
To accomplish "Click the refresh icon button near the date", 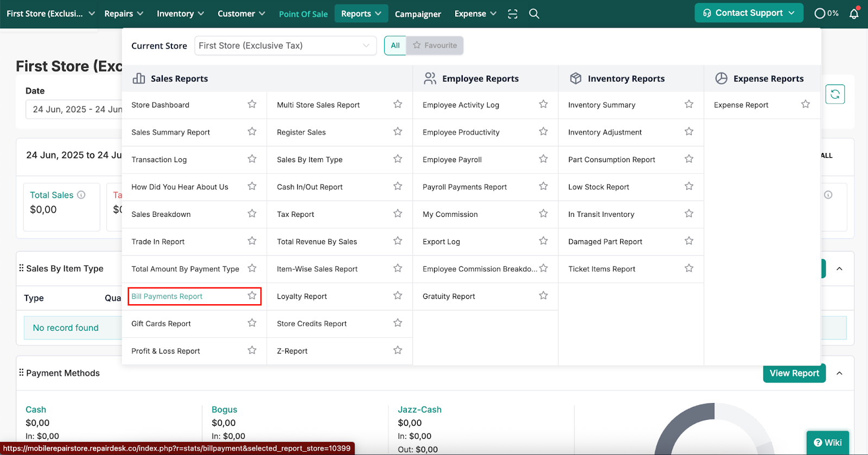I will [x=835, y=94].
